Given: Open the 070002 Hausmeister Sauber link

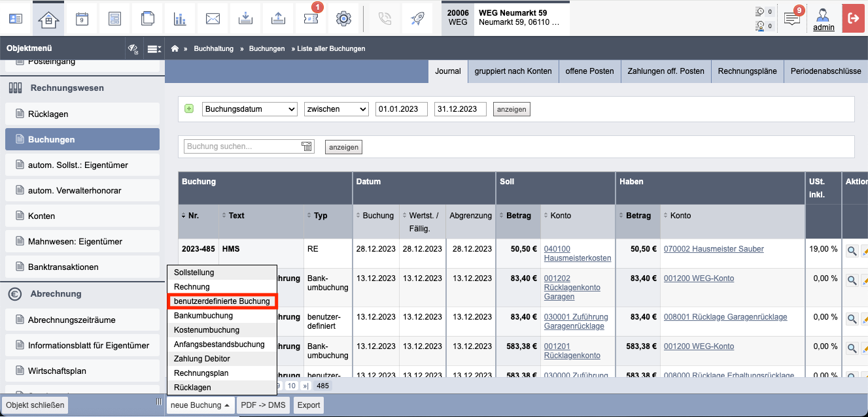Looking at the screenshot, I should tap(714, 249).
